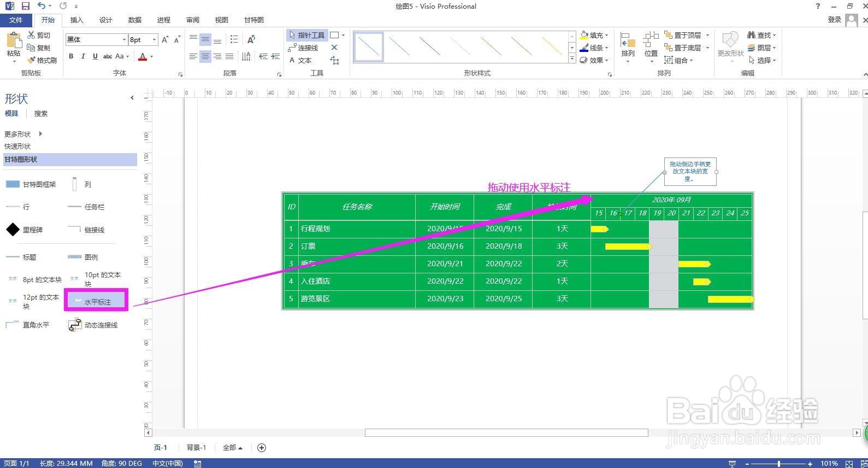Screen dimensions: 868x468
Task: Toggle bold formatting
Action: pyautogui.click(x=71, y=56)
